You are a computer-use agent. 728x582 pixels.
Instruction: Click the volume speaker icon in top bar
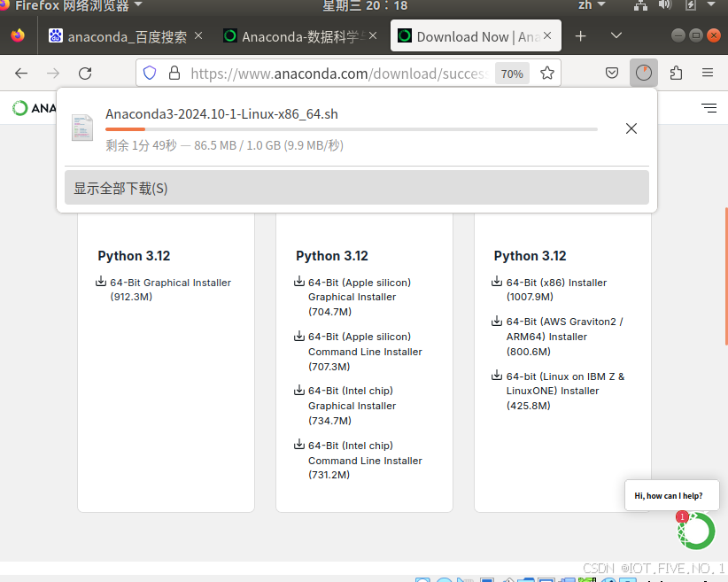665,5
